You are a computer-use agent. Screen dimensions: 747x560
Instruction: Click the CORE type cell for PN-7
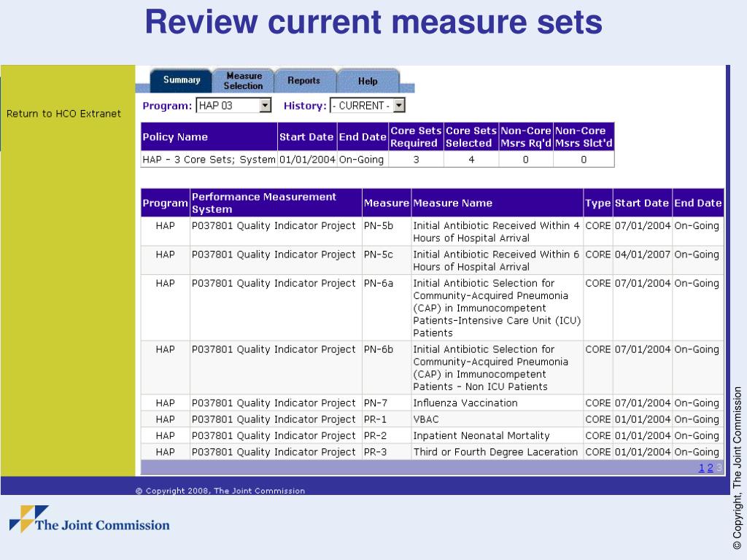[x=598, y=403]
